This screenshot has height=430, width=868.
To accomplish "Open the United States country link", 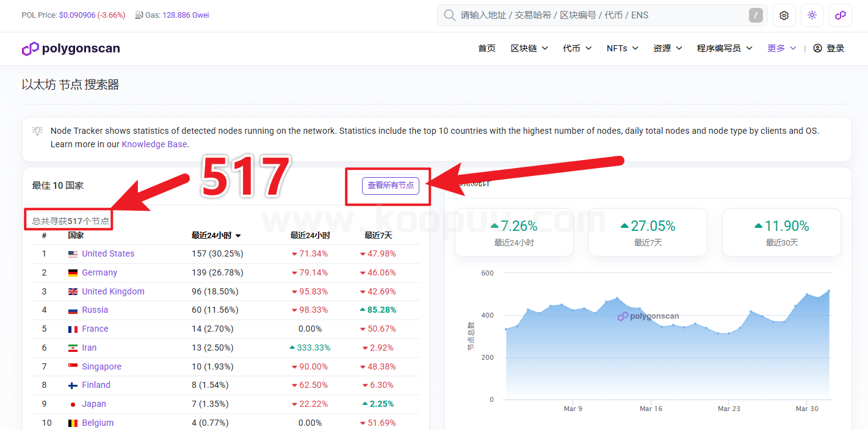I will tap(108, 254).
